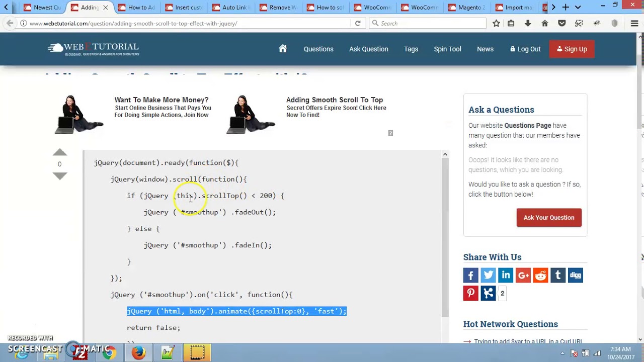The image size is (644, 362).
Task: Open Notepad++ from the taskbar
Action: pos(168,352)
